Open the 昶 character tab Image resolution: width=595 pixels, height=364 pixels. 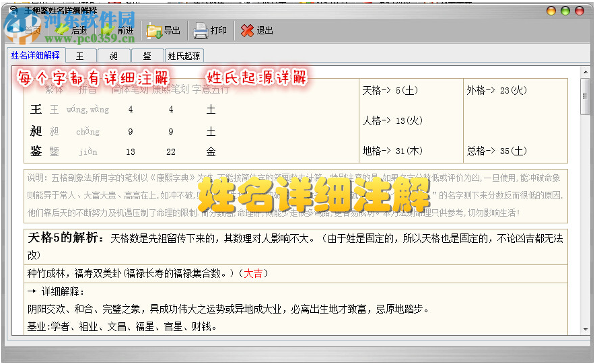click(x=114, y=56)
